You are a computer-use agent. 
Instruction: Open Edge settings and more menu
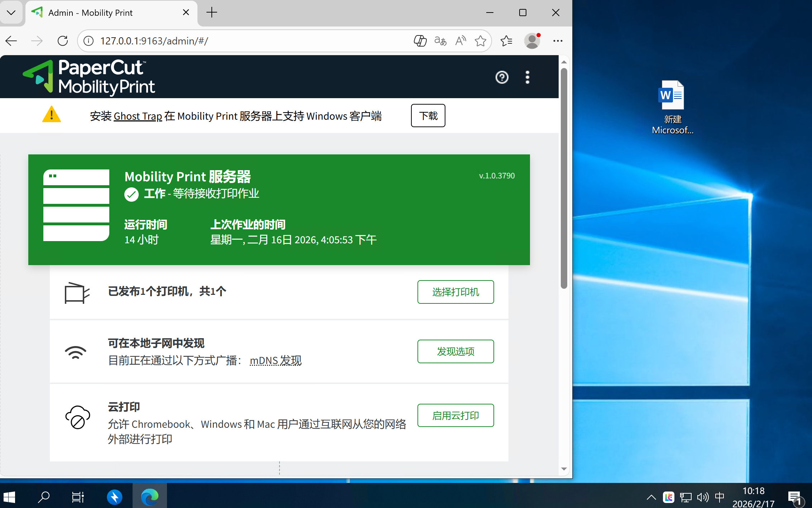click(558, 41)
